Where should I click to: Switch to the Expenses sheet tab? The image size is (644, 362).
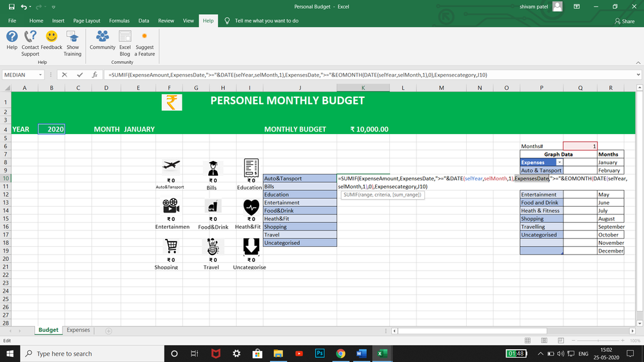coord(78,330)
